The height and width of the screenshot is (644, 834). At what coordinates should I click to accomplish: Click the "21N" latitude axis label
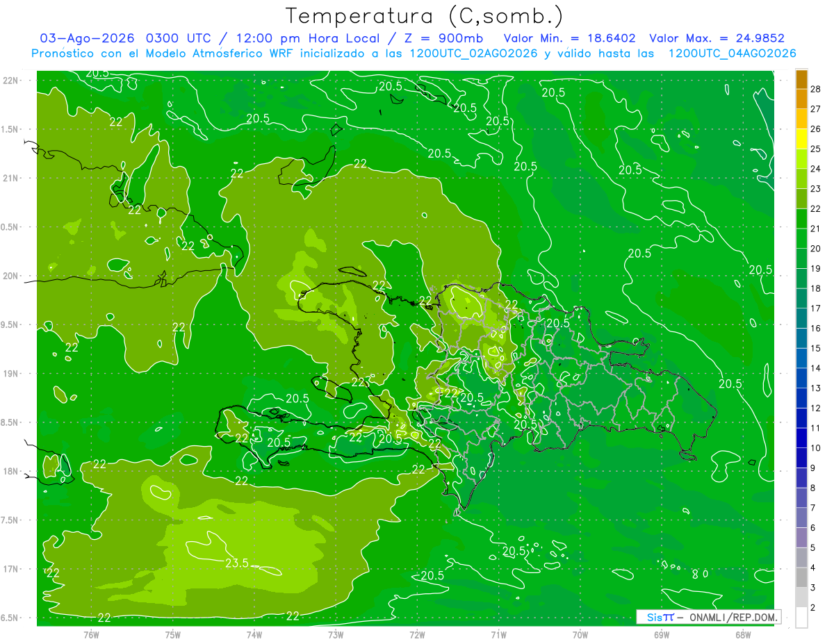point(10,178)
